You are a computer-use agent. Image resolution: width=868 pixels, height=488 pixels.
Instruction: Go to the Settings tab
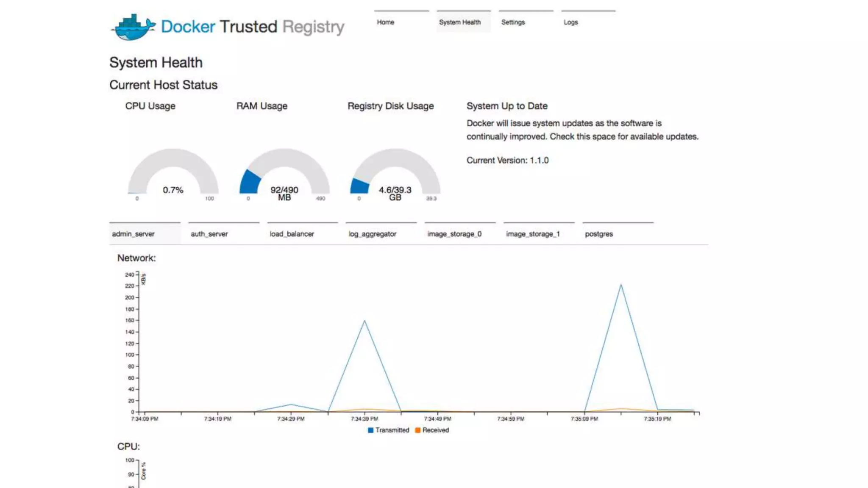[x=513, y=22]
